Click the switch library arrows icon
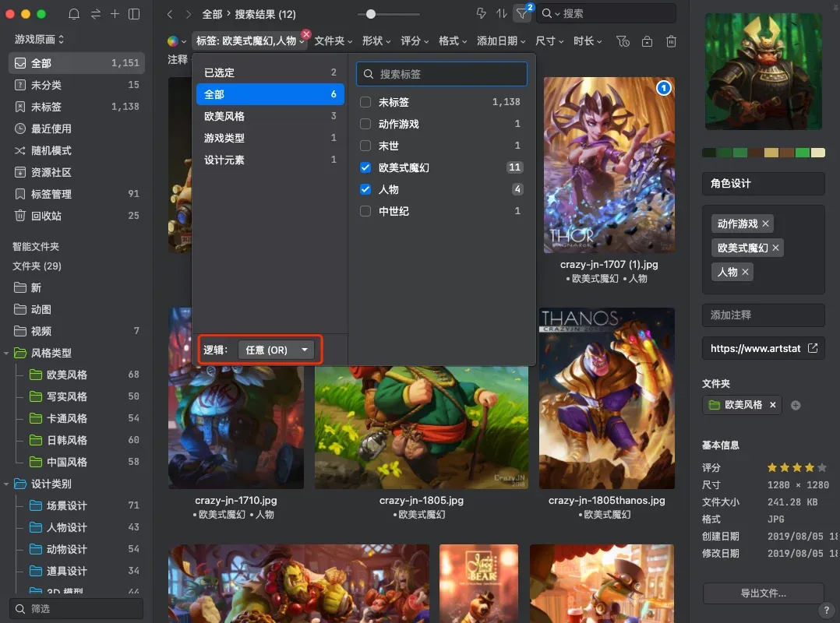 (x=96, y=14)
